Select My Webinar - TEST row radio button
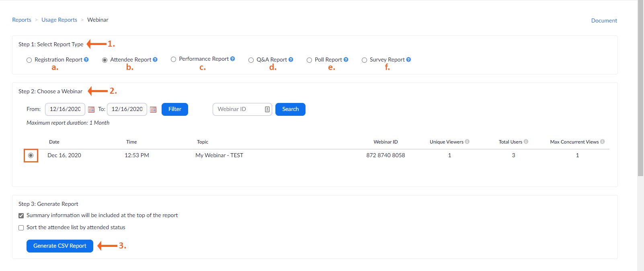Viewport: 644px width, 271px height. (x=31, y=156)
